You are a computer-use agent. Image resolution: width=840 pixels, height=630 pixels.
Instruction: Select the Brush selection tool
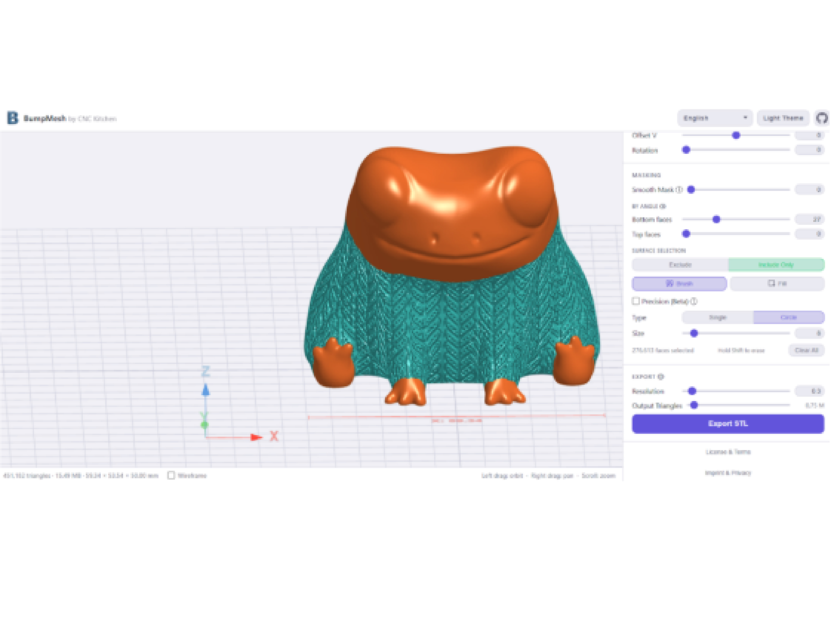point(679,284)
